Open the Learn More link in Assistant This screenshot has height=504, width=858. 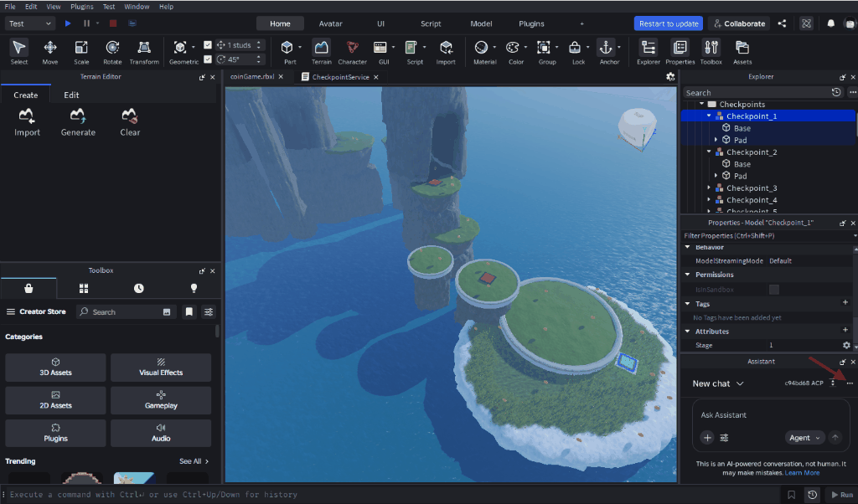(x=802, y=473)
